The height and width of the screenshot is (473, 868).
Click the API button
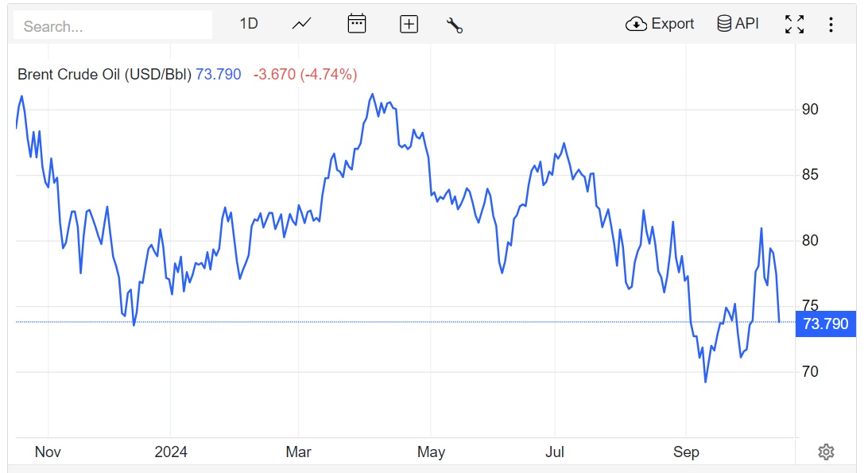point(738,24)
